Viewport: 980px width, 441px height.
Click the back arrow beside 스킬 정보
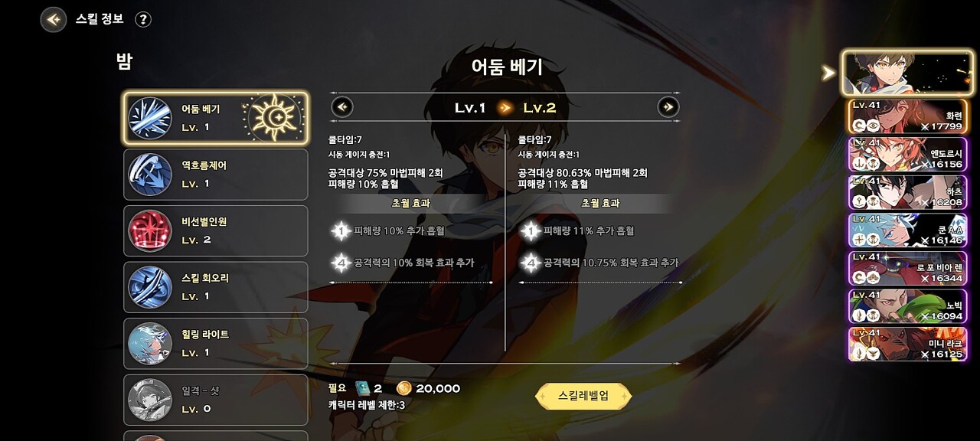[x=53, y=19]
